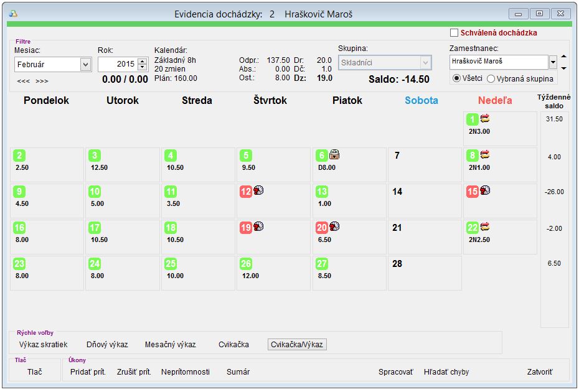Screen dimensions: 579x392
Task: Enable the Schválená dochádzka checkbox
Action: (x=454, y=33)
